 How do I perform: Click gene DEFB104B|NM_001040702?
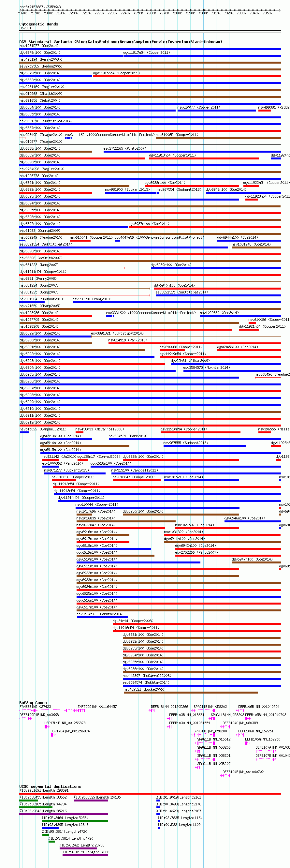coord(243,771)
